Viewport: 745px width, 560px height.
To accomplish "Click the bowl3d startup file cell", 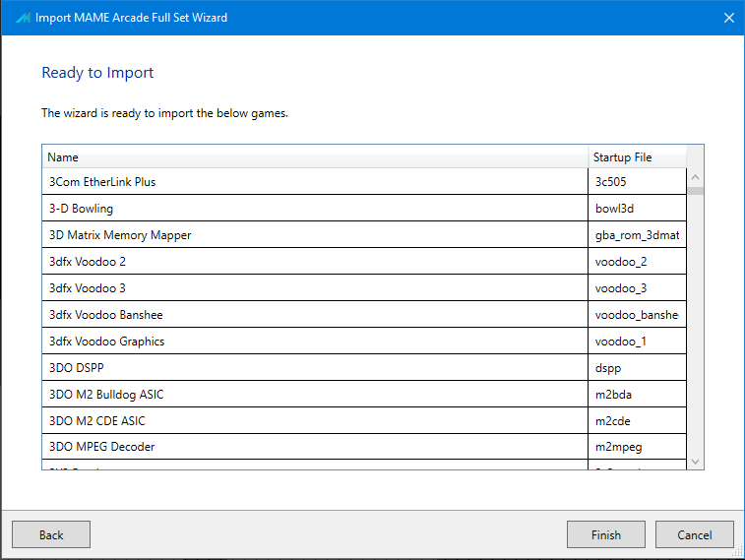I will point(637,208).
